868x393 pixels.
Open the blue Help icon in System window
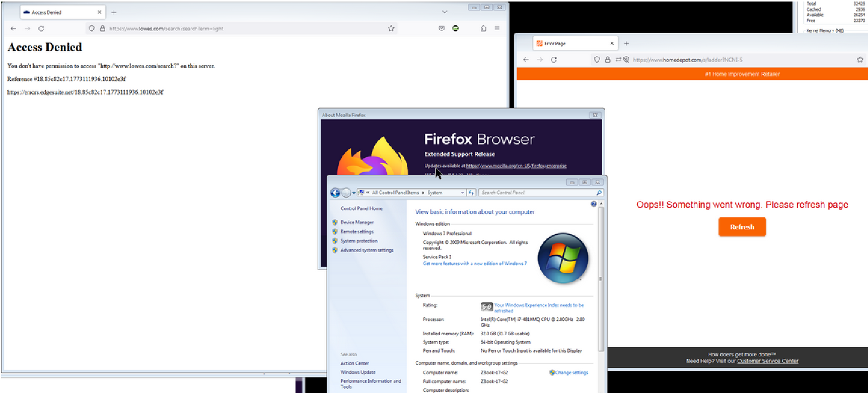click(594, 204)
